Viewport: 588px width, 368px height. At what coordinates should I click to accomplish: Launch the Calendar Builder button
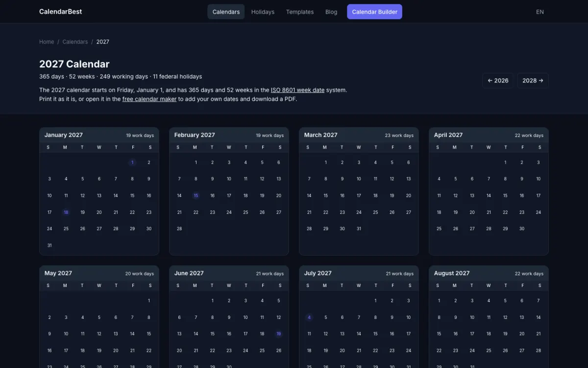point(375,12)
